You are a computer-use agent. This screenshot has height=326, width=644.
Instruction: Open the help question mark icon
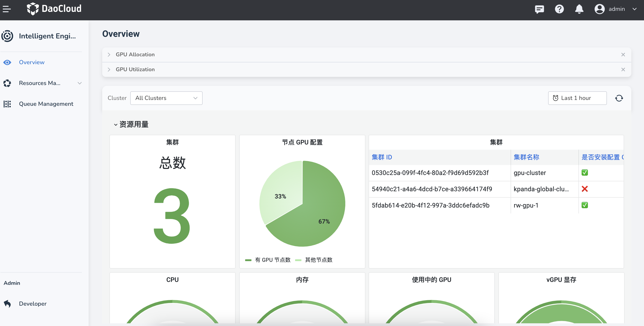pos(559,9)
